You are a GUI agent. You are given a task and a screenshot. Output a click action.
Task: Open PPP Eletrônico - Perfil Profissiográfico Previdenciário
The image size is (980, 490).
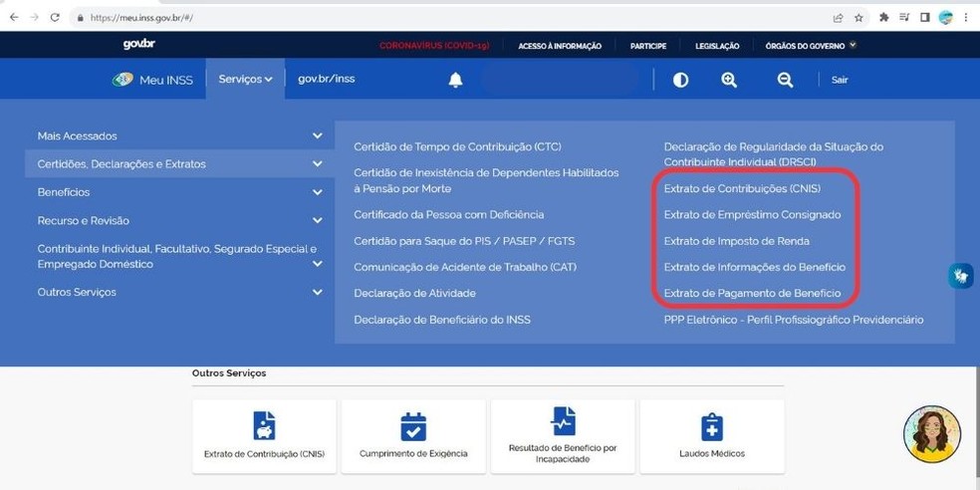click(x=794, y=320)
